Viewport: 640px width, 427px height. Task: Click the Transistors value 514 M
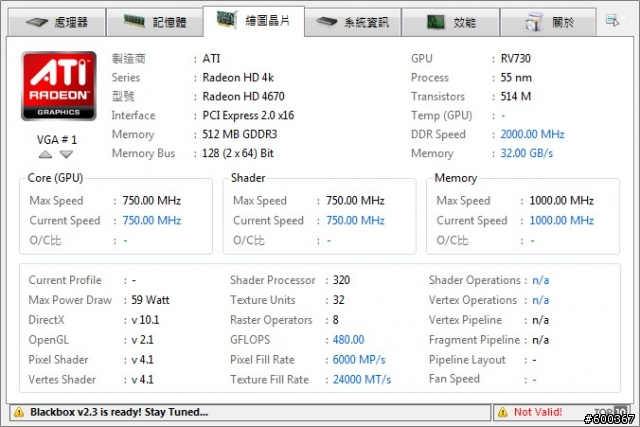pos(516,96)
